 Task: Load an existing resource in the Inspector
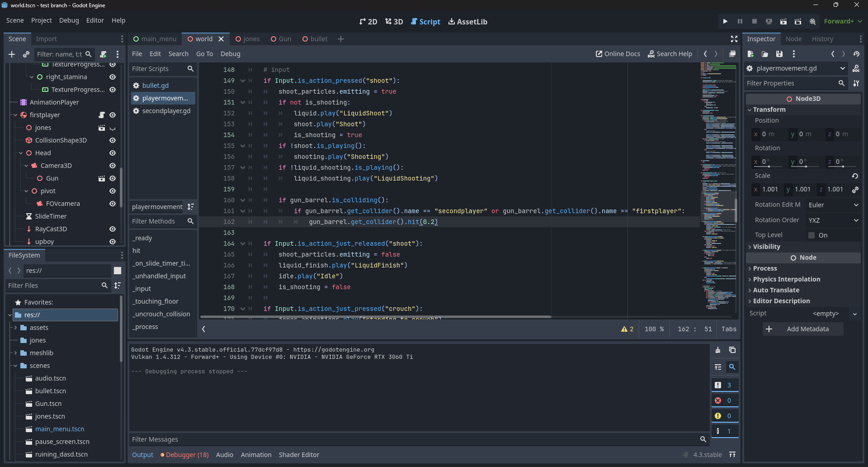[x=765, y=54]
